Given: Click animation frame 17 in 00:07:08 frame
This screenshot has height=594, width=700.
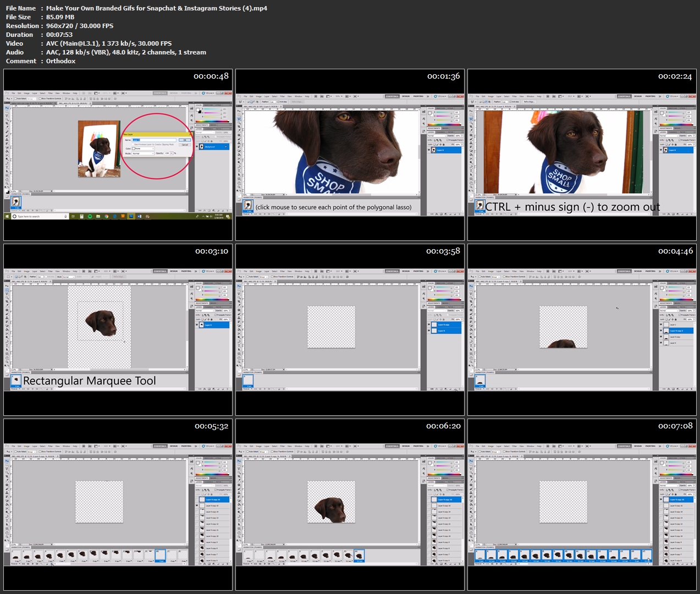Looking at the screenshot, I should pyautogui.click(x=647, y=555).
